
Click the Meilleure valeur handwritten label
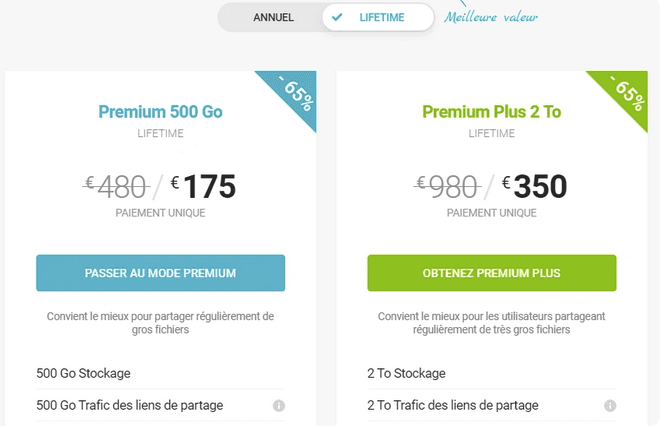pos(491,17)
